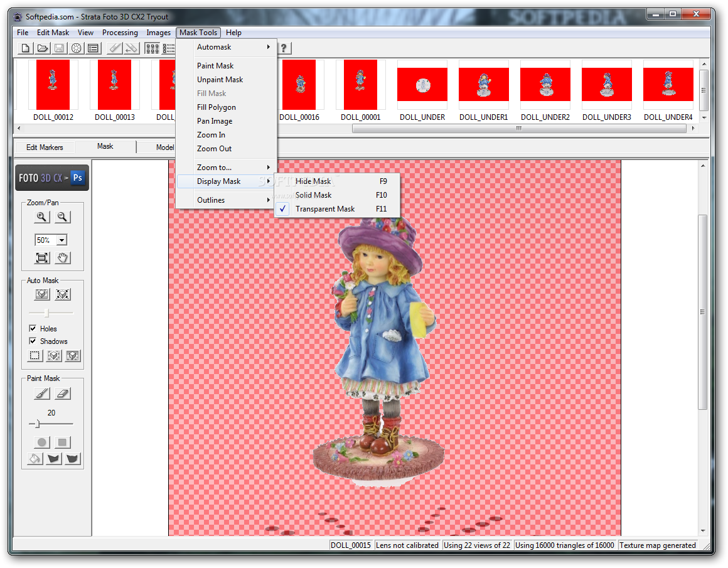Click the Auto Mask current image cube icon
728x568 pixels.
[x=42, y=294]
